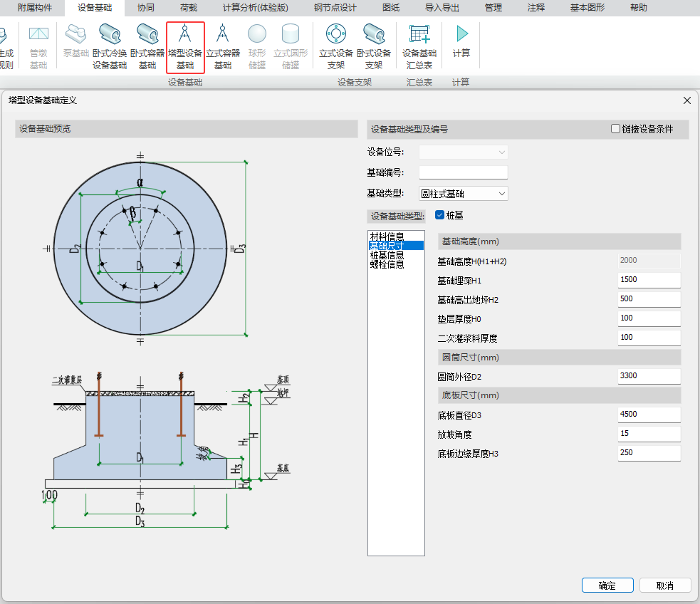Open the 基础类型 dropdown showing 圆柱式基础
Image resolution: width=700 pixels, height=604 pixels.
(x=464, y=194)
